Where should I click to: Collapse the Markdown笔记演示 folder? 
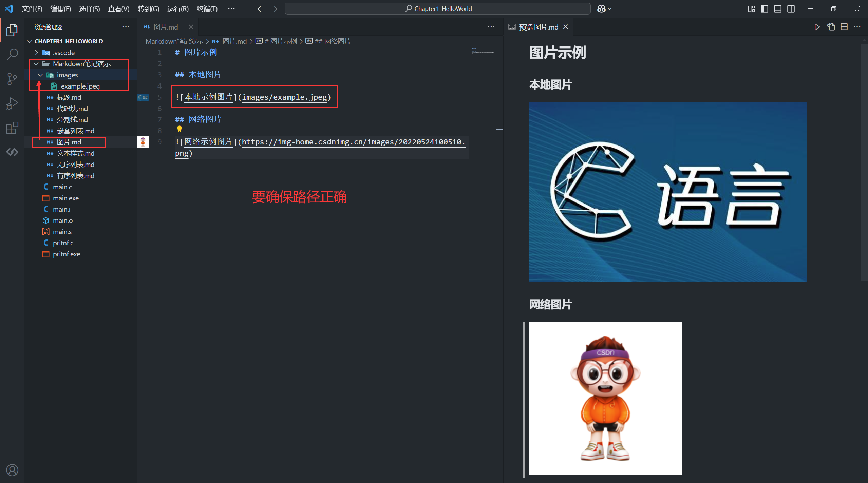point(81,64)
